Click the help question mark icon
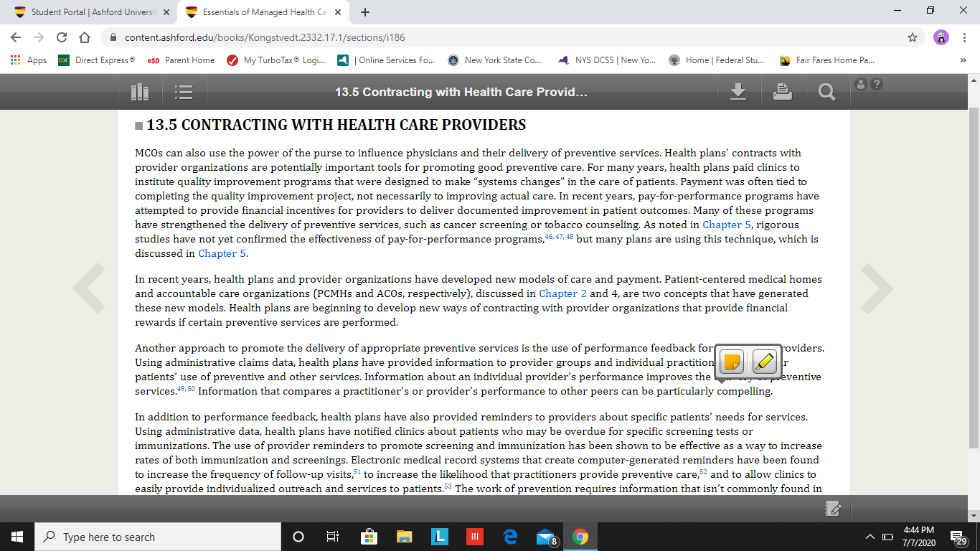Viewport: 980px width, 551px height. pos(876,84)
